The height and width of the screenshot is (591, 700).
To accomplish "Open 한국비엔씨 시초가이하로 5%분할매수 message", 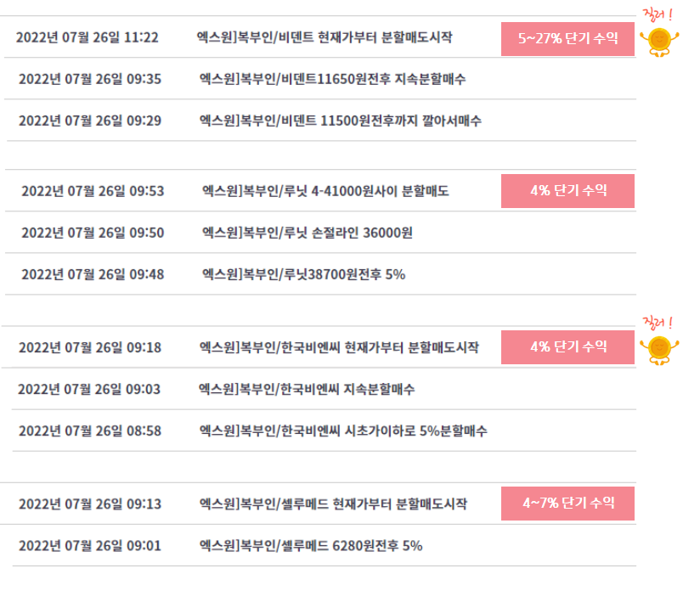I will click(x=343, y=431).
